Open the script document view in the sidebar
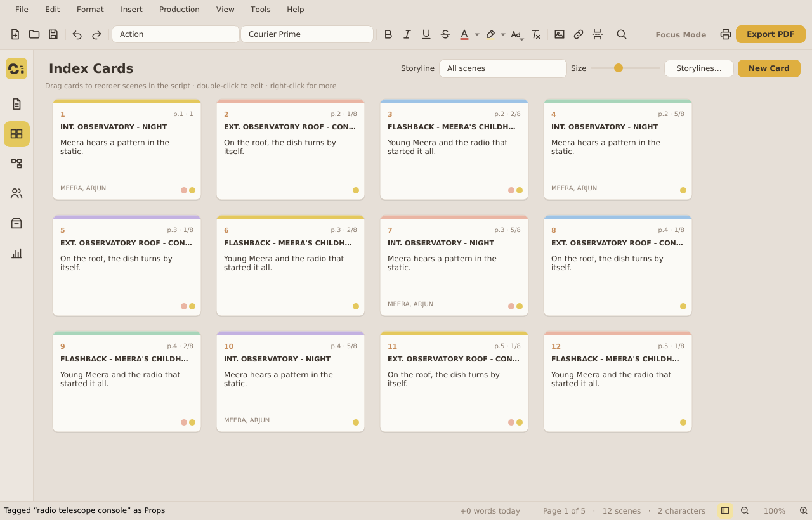Screen dimensions: 812x520 pos(16,104)
